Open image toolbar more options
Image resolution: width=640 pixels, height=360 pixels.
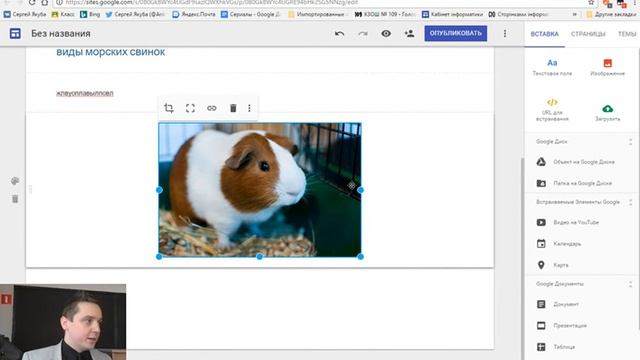249,108
